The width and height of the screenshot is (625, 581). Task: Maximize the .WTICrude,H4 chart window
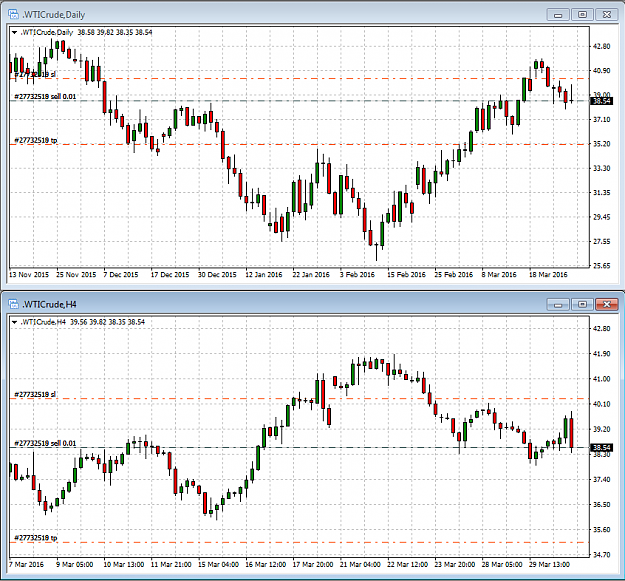point(582,304)
